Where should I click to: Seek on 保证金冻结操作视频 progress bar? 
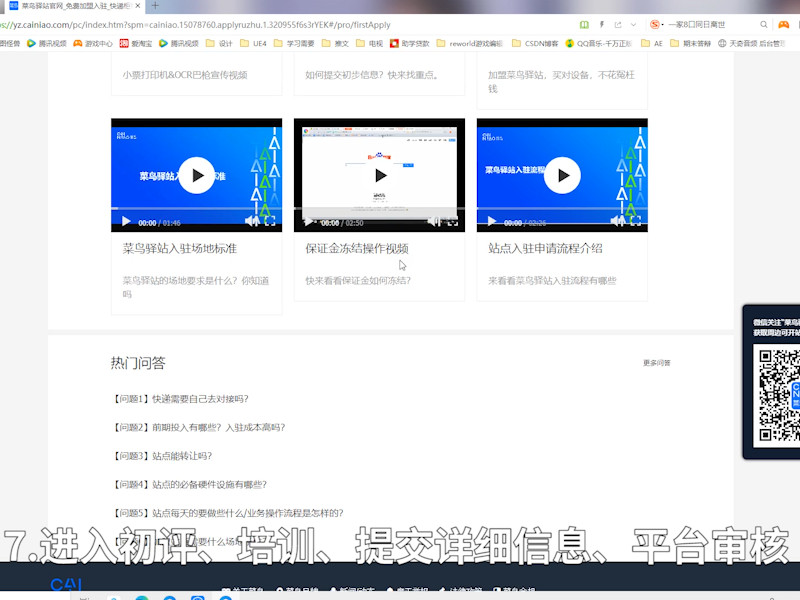pos(380,209)
